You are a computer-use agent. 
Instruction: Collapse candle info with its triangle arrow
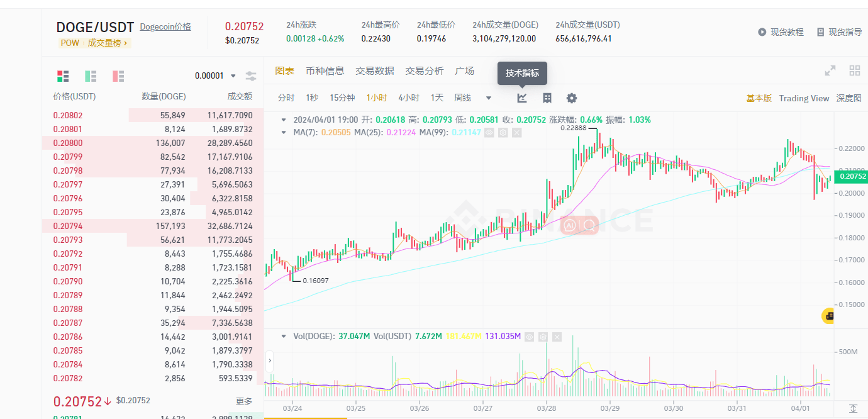coord(284,119)
